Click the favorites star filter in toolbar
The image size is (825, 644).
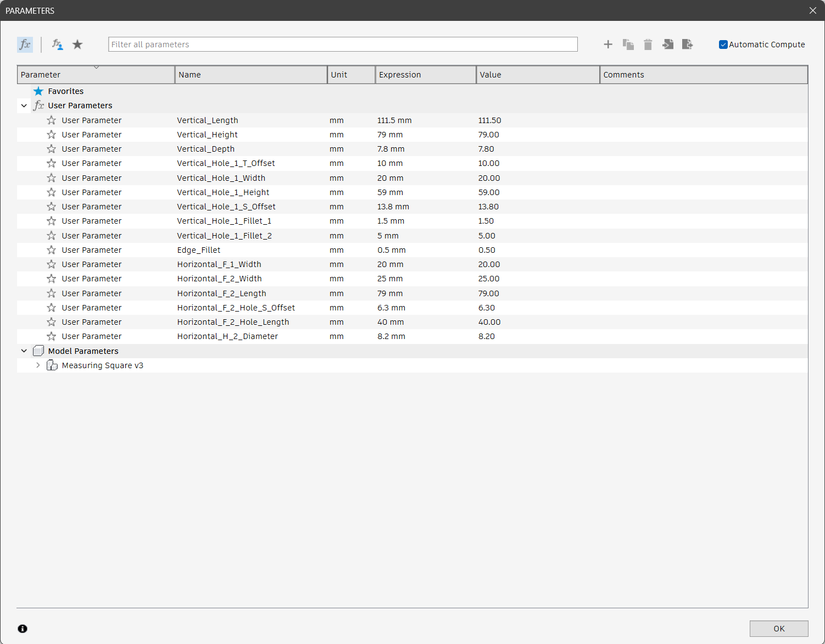pyautogui.click(x=77, y=45)
